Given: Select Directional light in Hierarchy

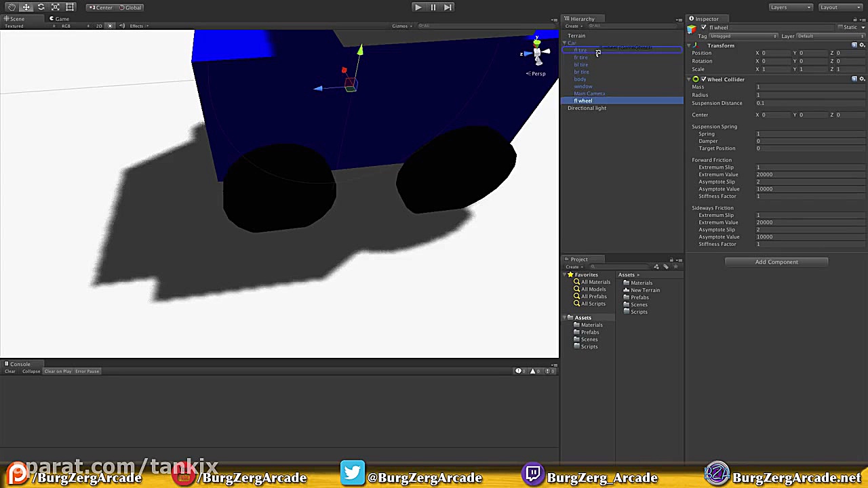Looking at the screenshot, I should pos(587,108).
